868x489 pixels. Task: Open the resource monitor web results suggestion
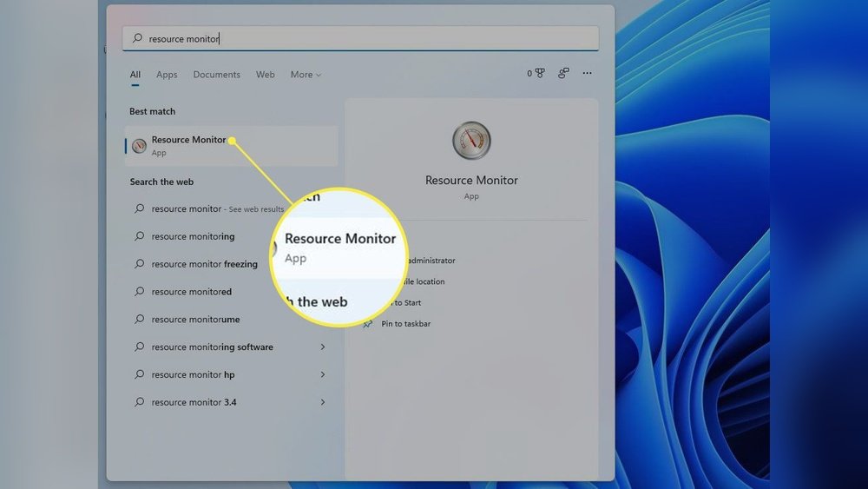217,209
